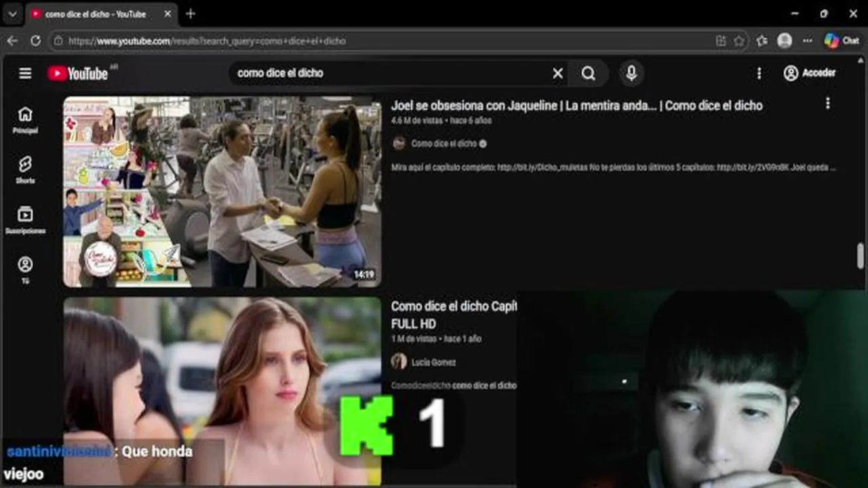Open Suscripciones in the sidebar
The width and height of the screenshot is (868, 488).
pyautogui.click(x=25, y=220)
